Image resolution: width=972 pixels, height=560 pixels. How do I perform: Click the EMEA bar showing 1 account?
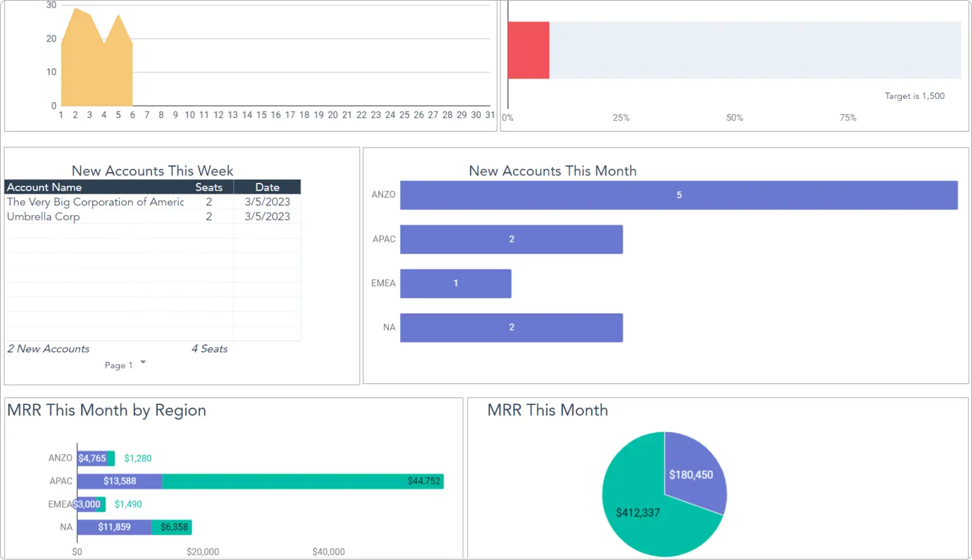click(456, 283)
